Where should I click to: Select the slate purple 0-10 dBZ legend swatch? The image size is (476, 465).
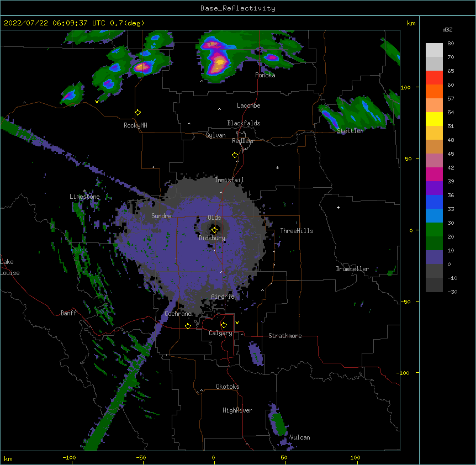point(434,257)
